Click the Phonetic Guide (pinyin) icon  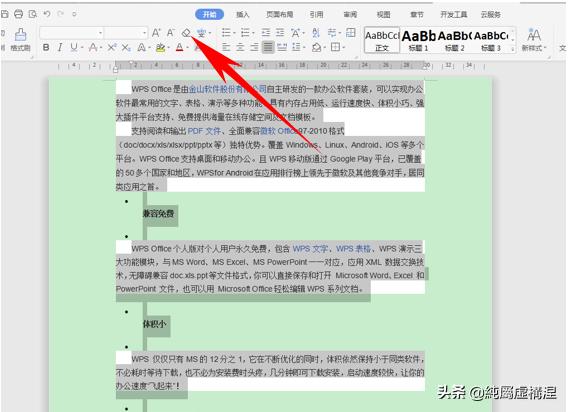click(201, 33)
